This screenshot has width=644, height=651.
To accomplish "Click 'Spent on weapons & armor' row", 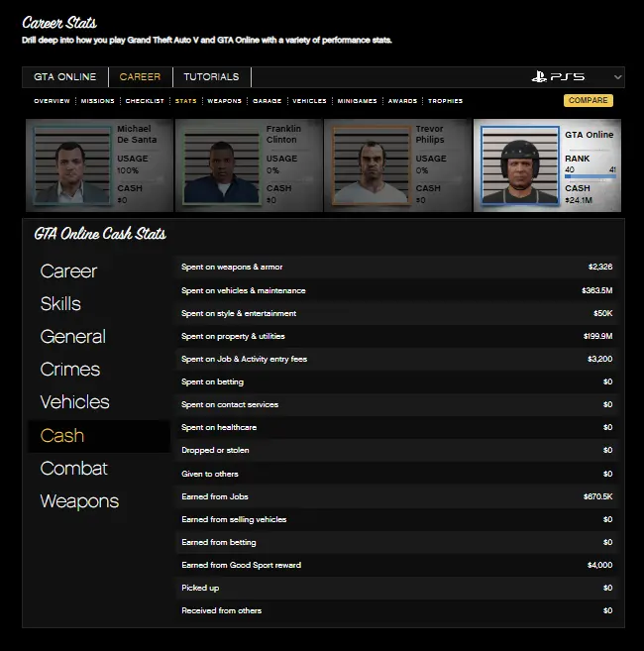I will (x=397, y=267).
